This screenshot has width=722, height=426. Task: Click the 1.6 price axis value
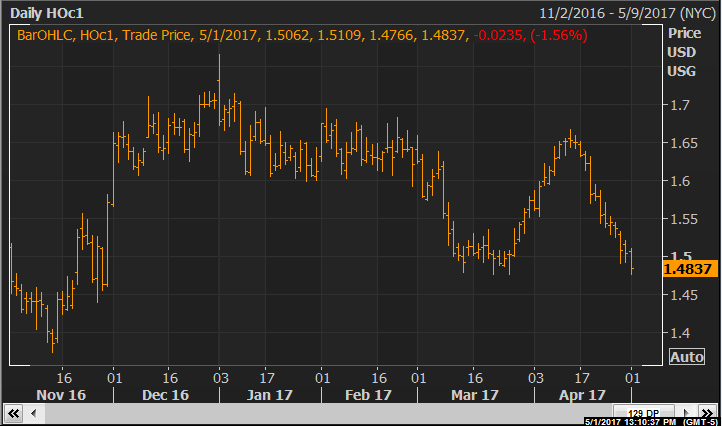(x=680, y=181)
